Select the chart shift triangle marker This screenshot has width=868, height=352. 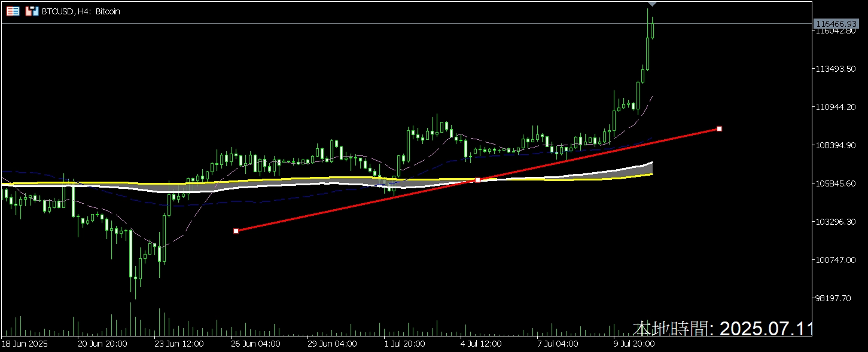click(652, 4)
